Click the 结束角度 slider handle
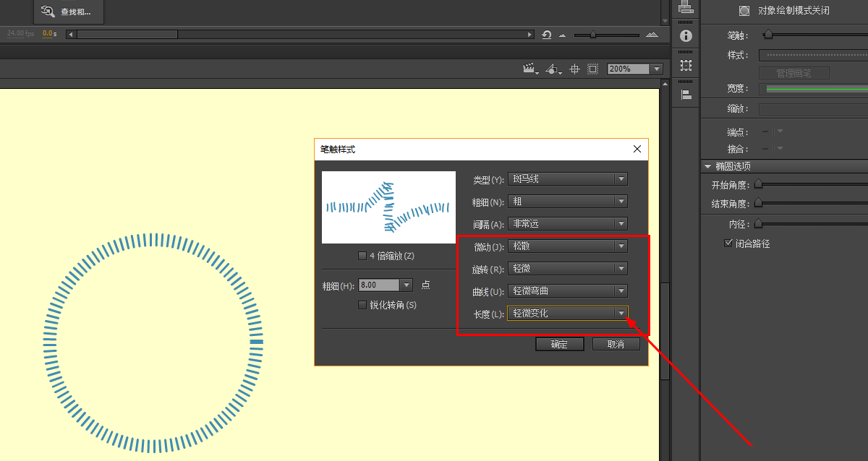This screenshot has width=868, height=461. point(758,204)
